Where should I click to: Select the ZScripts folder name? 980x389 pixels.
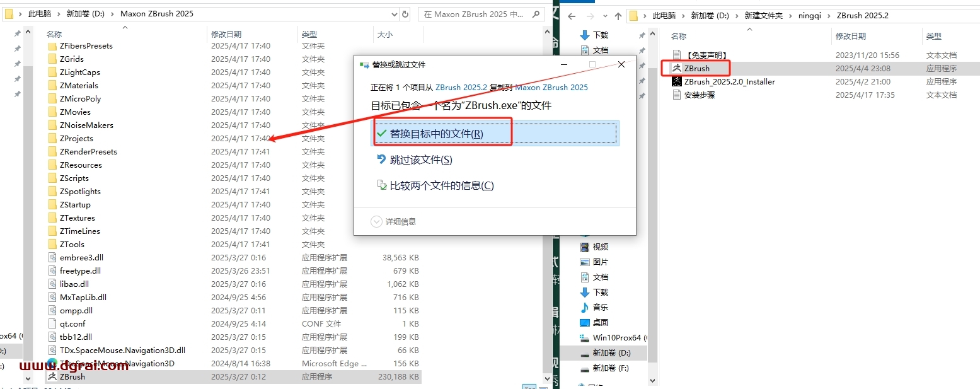click(74, 178)
